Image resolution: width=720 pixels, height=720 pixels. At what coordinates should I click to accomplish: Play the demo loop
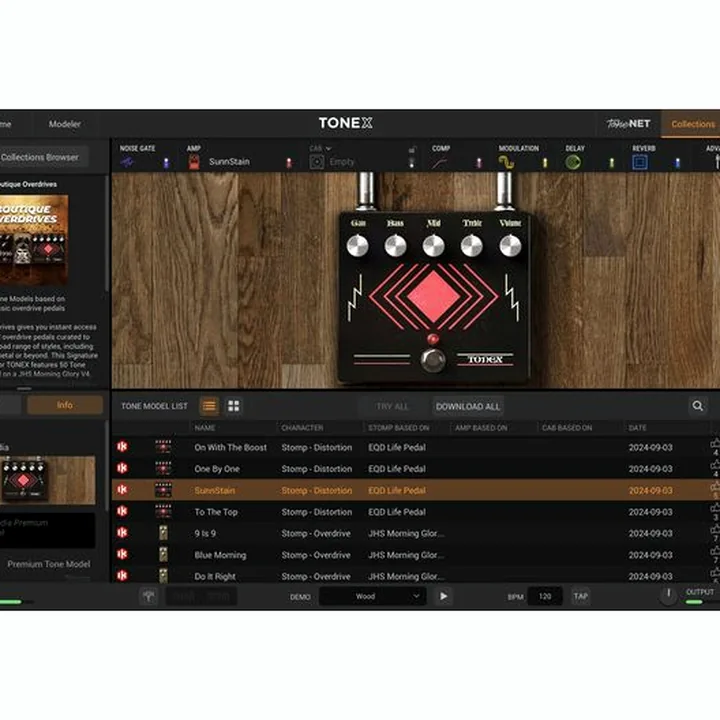tap(443, 596)
